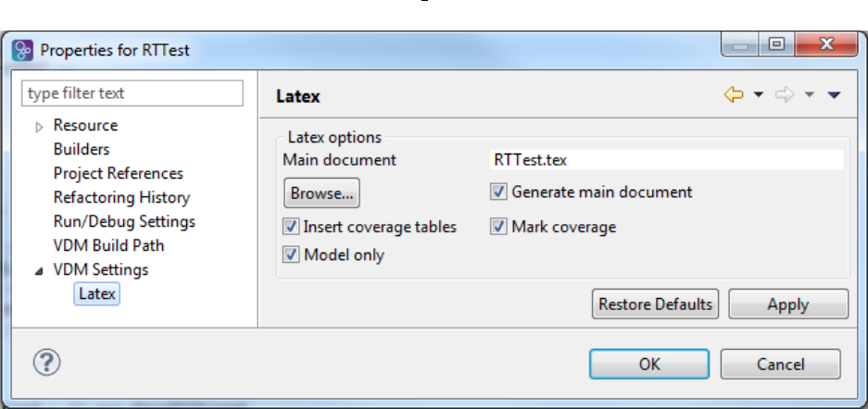Screen dimensions: 868x409
Task: Select Builders in the properties tree
Action: tap(82, 149)
